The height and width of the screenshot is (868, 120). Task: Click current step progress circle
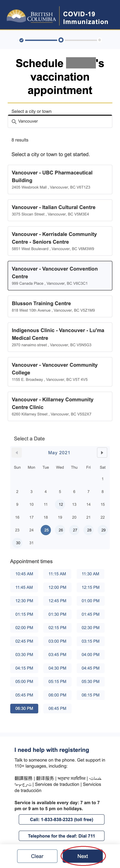pos(61,40)
